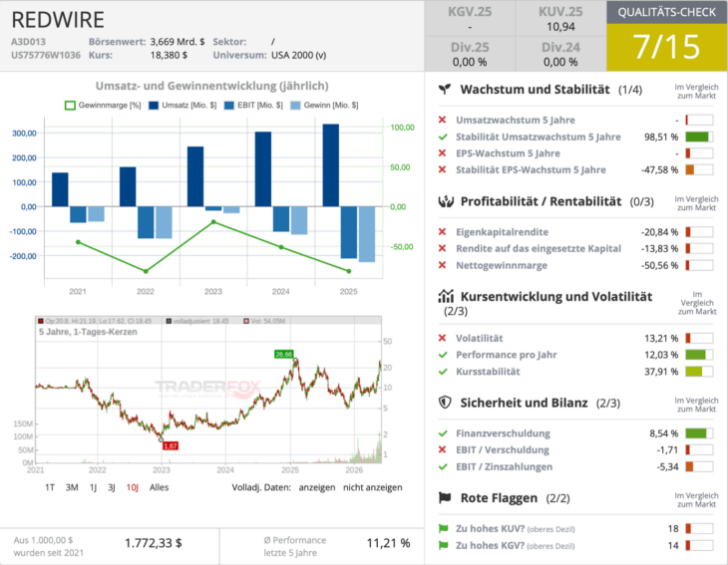Click the Div.25 0,00 % tile
Image resolution: width=728 pixels, height=565 pixels.
(470, 54)
